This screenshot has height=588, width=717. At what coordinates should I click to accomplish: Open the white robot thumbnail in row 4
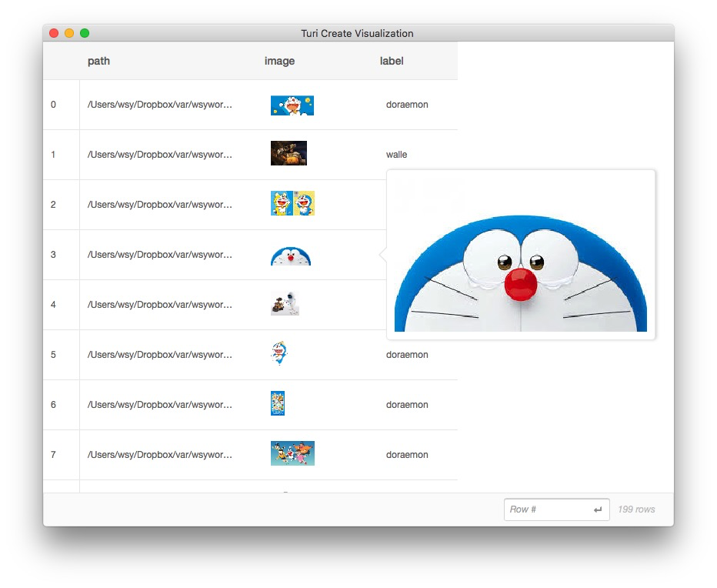[x=284, y=304]
